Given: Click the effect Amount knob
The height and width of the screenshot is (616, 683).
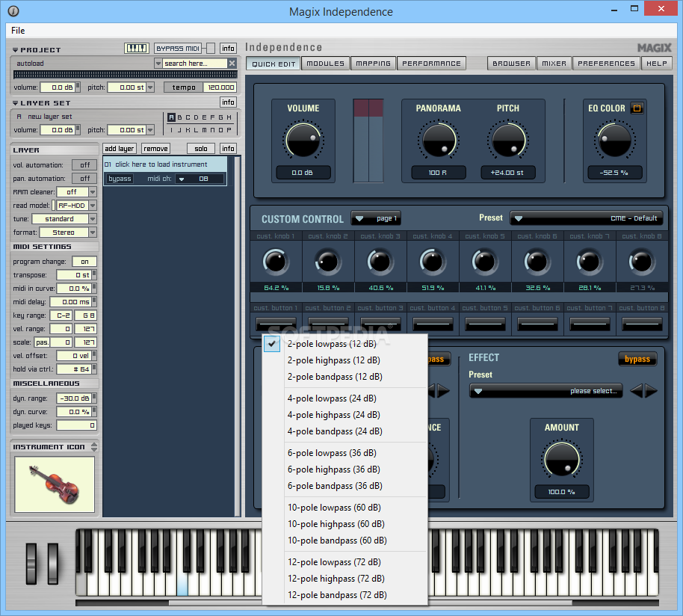Looking at the screenshot, I should click(x=562, y=459).
